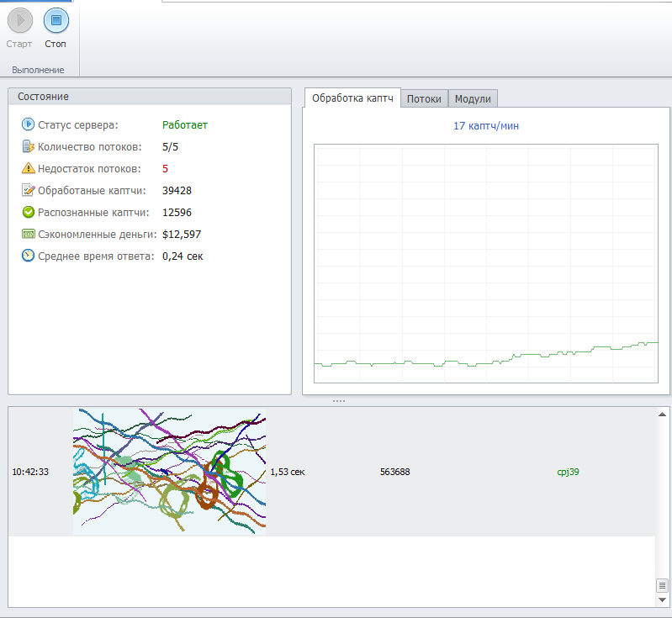Click the 17 каптч/мин rate label
The width and height of the screenshot is (672, 618).
(x=486, y=126)
